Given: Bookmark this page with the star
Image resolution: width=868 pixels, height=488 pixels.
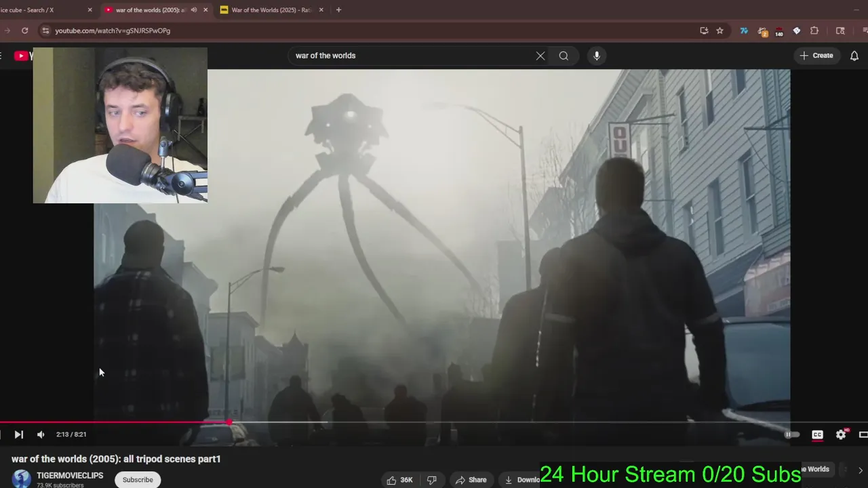Looking at the screenshot, I should pyautogui.click(x=719, y=30).
